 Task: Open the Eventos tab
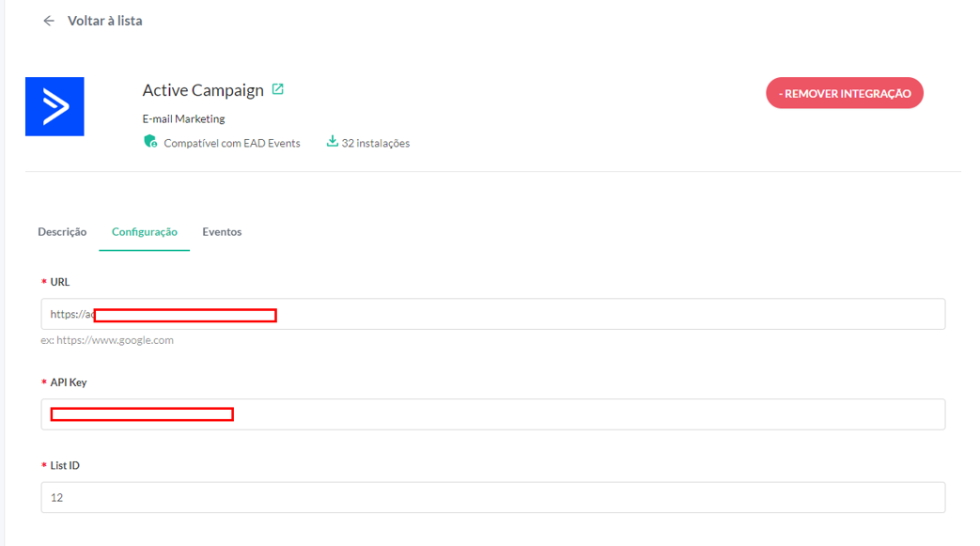(x=222, y=232)
